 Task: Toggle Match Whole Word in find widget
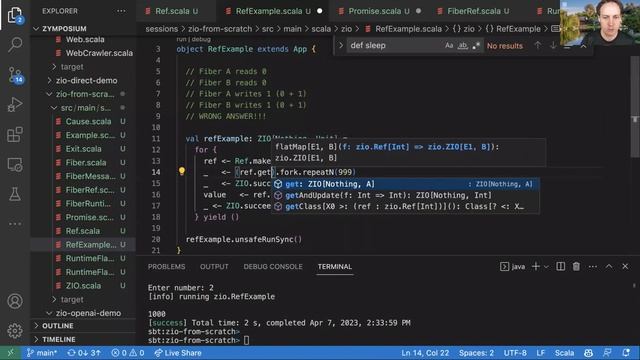pyautogui.click(x=462, y=45)
